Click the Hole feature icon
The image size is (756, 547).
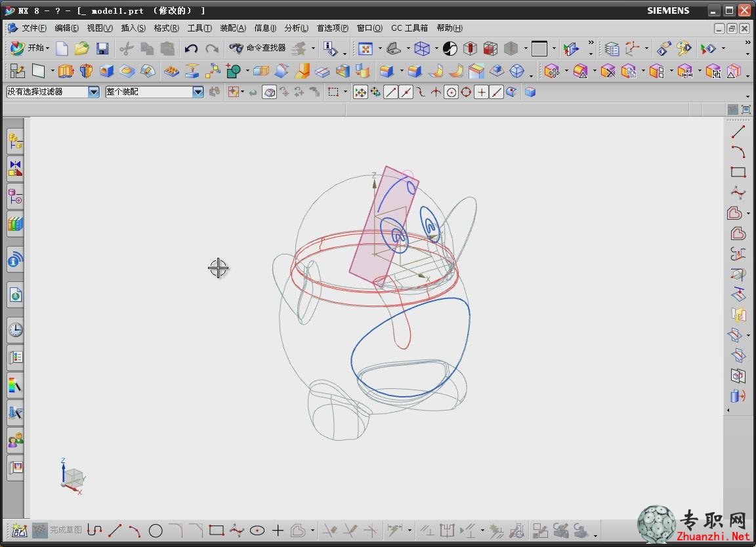(x=106, y=71)
